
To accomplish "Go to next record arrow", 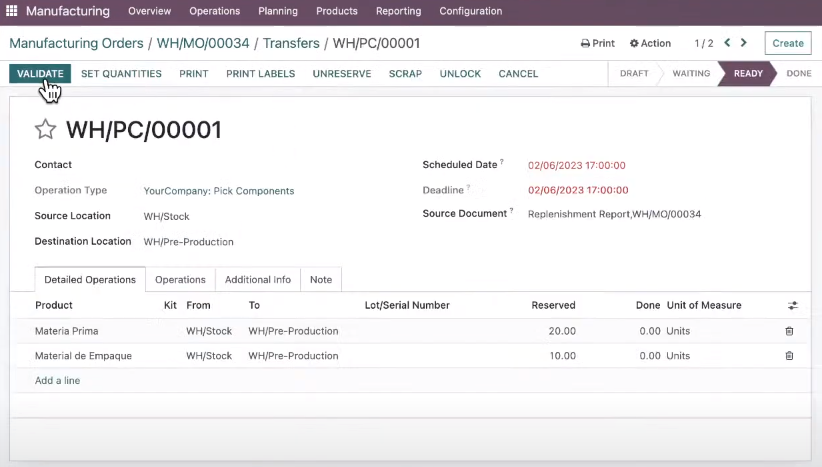I will 743,43.
